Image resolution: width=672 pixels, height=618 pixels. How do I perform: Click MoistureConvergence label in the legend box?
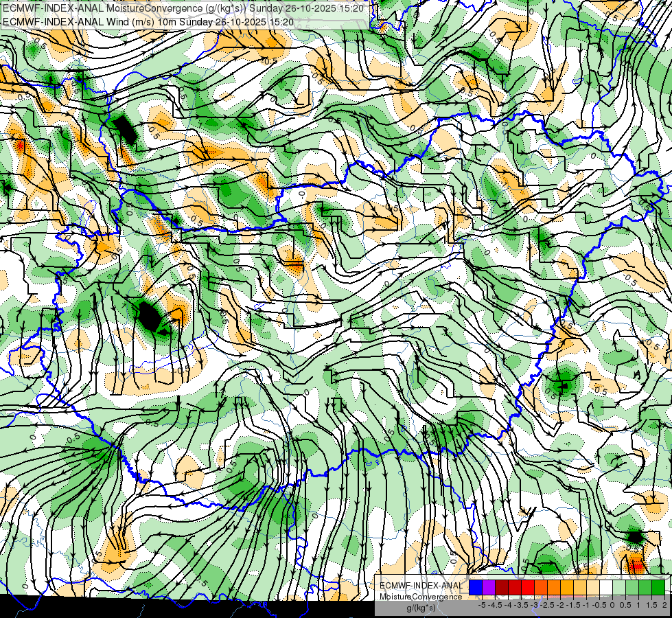[421, 597]
